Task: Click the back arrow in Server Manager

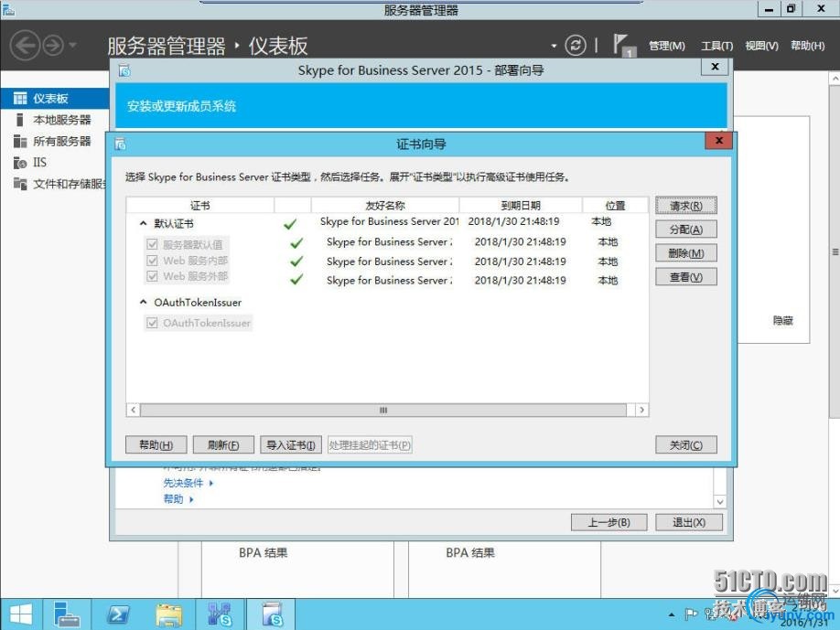Action: pos(25,45)
